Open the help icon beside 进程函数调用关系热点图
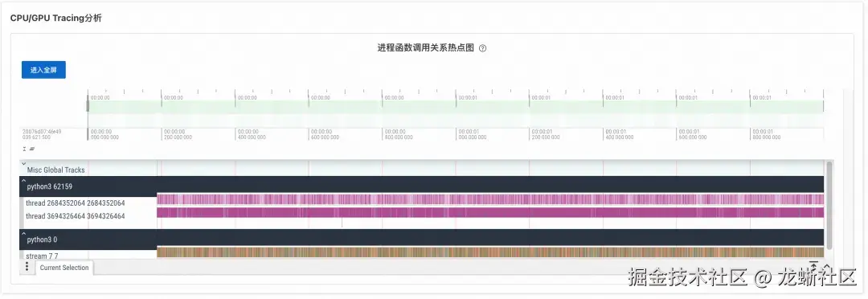The image size is (868, 299). coord(483,48)
